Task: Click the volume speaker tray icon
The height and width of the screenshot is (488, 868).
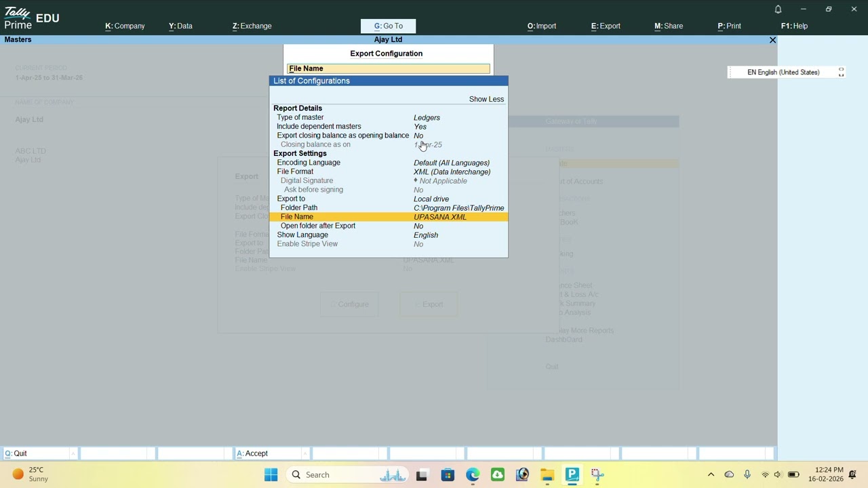Action: [778, 474]
